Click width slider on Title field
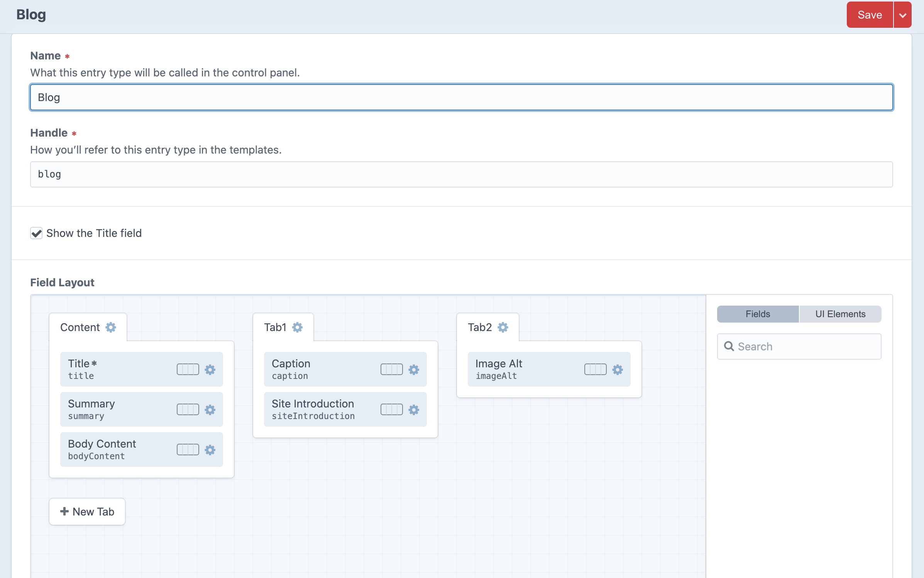924x578 pixels. (x=188, y=369)
